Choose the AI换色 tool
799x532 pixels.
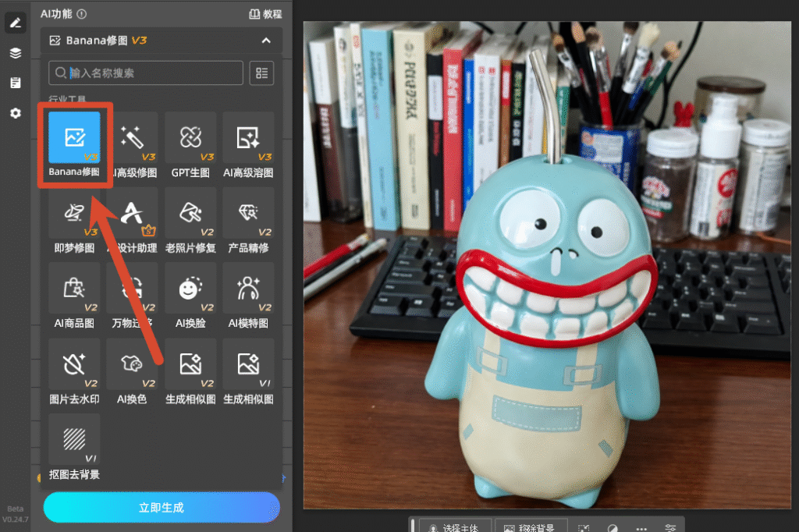133,372
